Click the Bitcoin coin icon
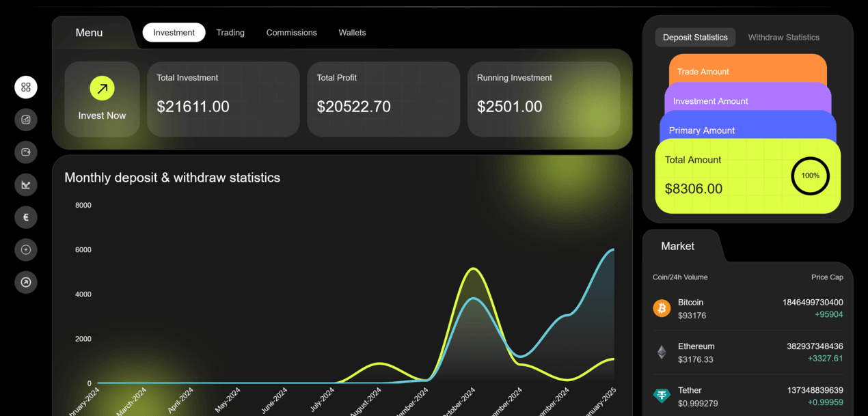 662,308
